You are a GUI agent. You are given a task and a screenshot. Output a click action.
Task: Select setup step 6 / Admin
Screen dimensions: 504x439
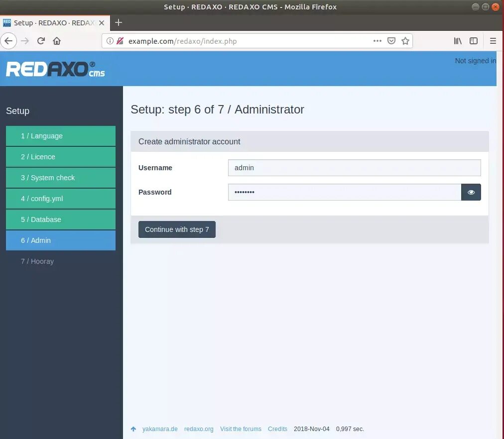click(x=61, y=240)
